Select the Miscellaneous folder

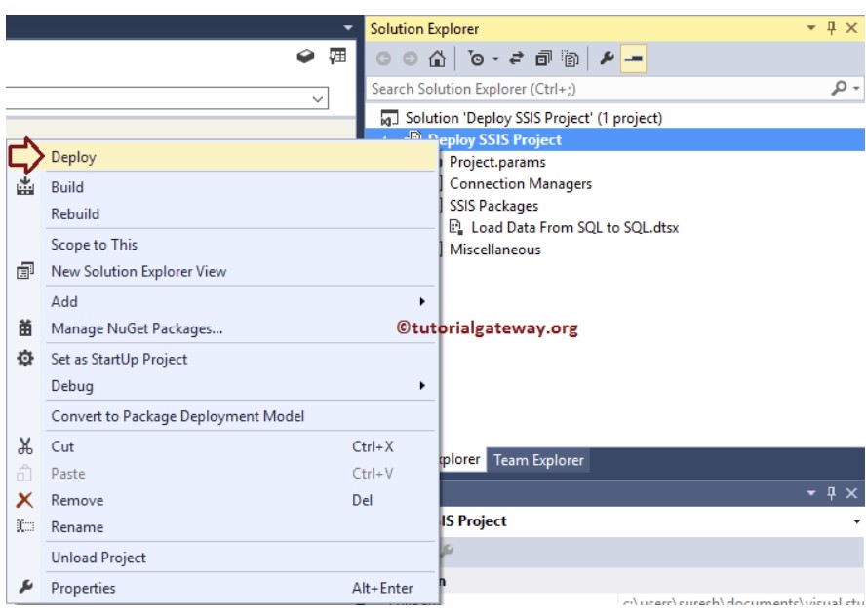pos(494,250)
